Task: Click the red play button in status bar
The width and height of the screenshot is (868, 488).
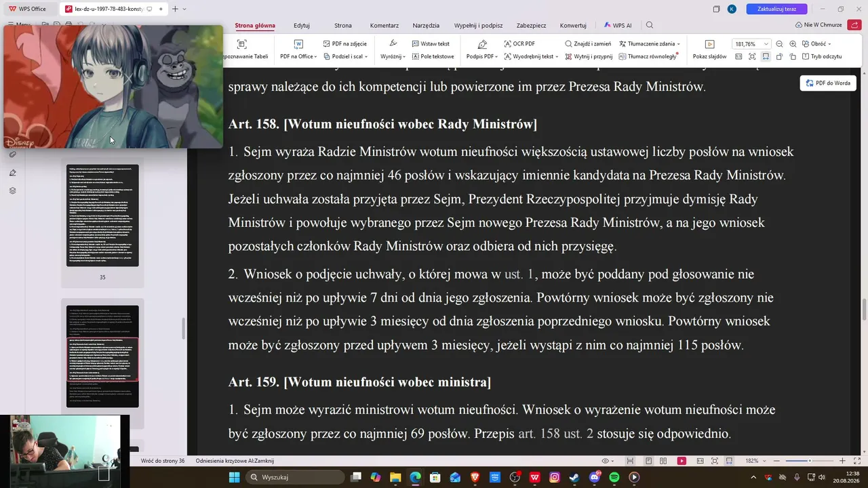Action: (x=682, y=461)
